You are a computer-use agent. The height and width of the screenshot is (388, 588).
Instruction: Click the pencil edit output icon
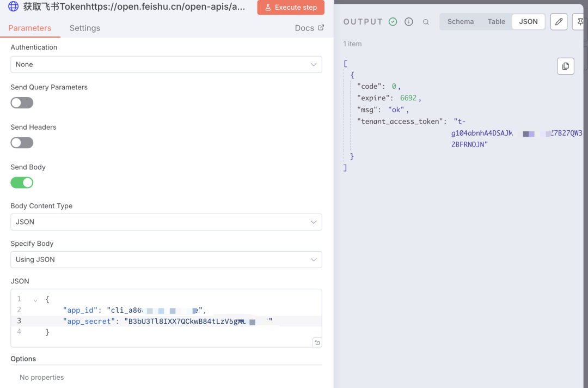(x=559, y=22)
